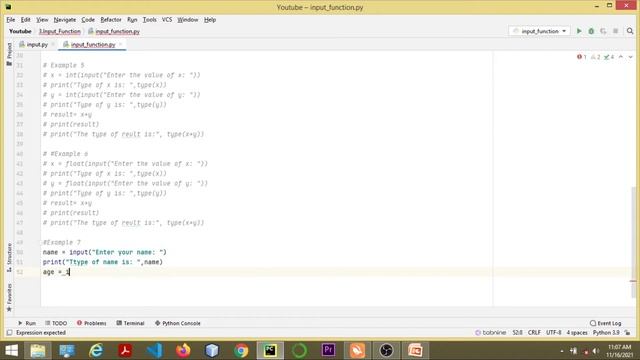Open the Edit menu
The height and width of the screenshot is (360, 640).
click(25, 20)
